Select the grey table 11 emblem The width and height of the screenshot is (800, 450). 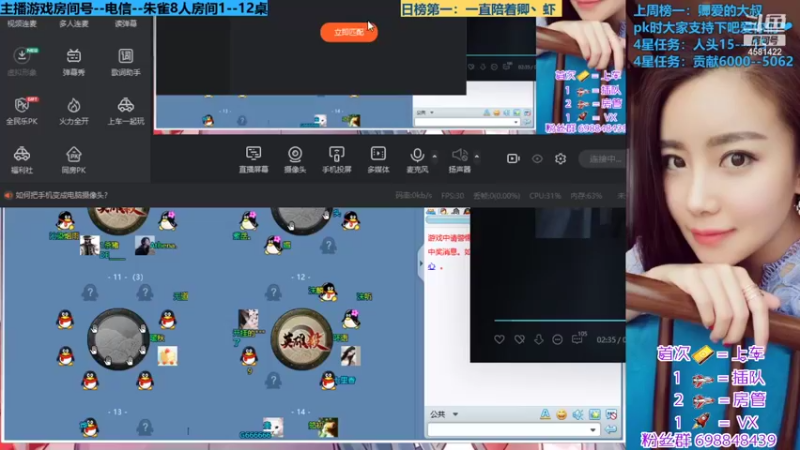[118, 339]
